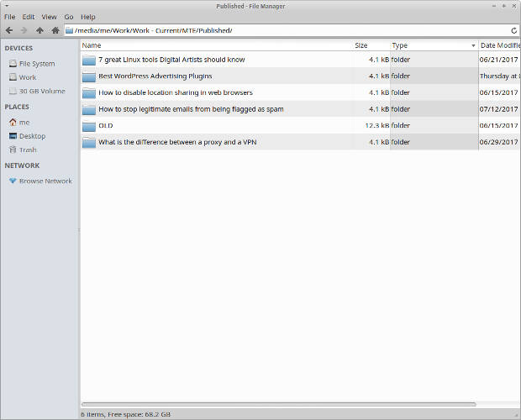
Task: Go to parent folder with up arrow
Action: click(x=39, y=30)
